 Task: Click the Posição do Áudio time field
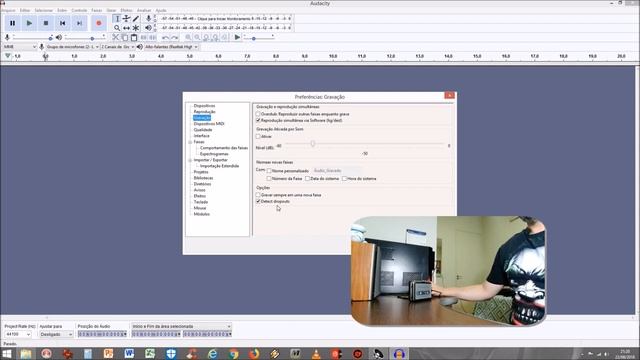tap(102, 334)
